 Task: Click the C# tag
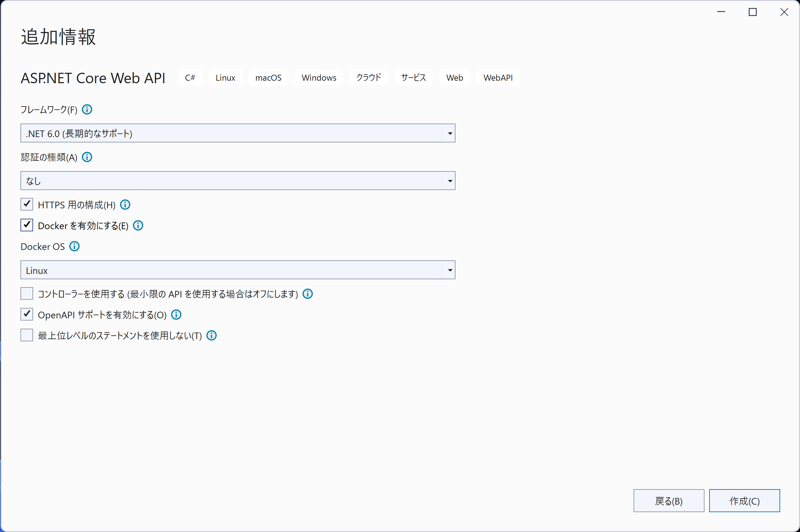[x=190, y=78]
